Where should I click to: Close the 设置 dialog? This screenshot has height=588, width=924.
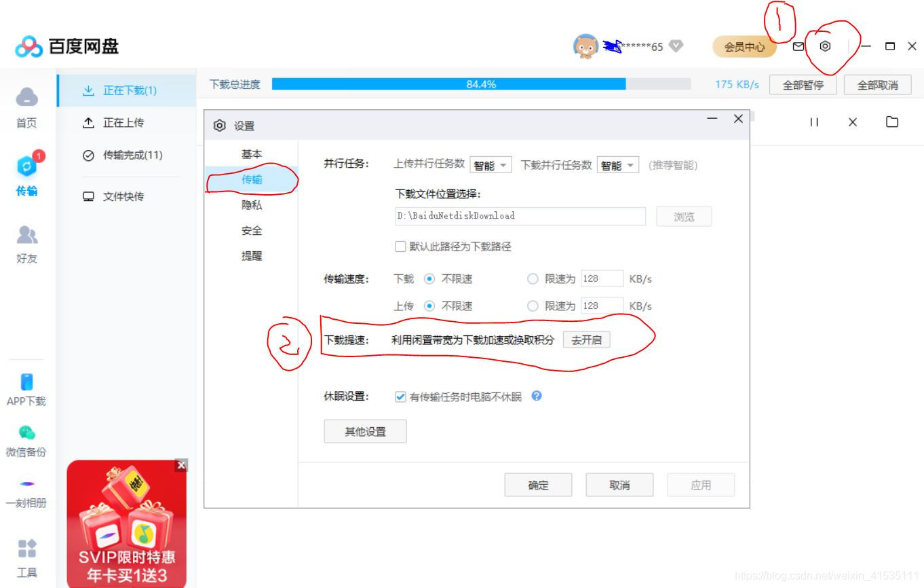739,119
